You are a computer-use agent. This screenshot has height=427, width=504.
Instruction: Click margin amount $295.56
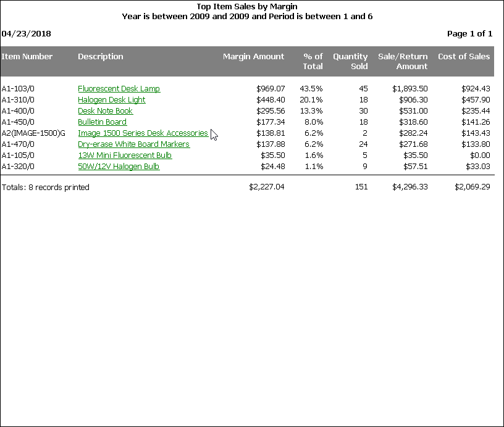(271, 111)
